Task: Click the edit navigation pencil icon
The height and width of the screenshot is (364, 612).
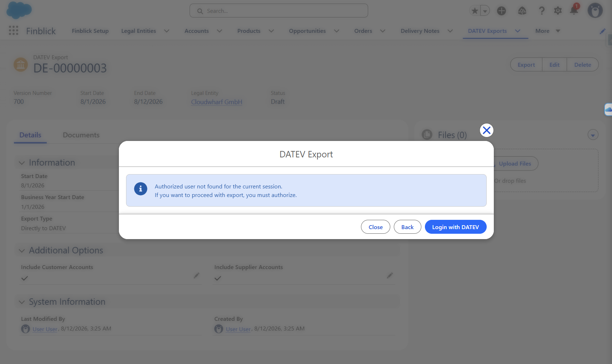Action: tap(602, 31)
